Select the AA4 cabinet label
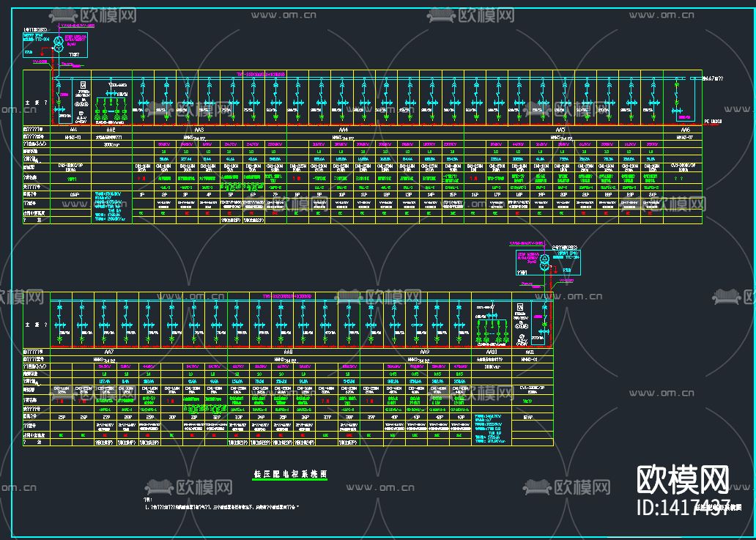Image resolution: width=756 pixels, height=540 pixels. pos(343,129)
